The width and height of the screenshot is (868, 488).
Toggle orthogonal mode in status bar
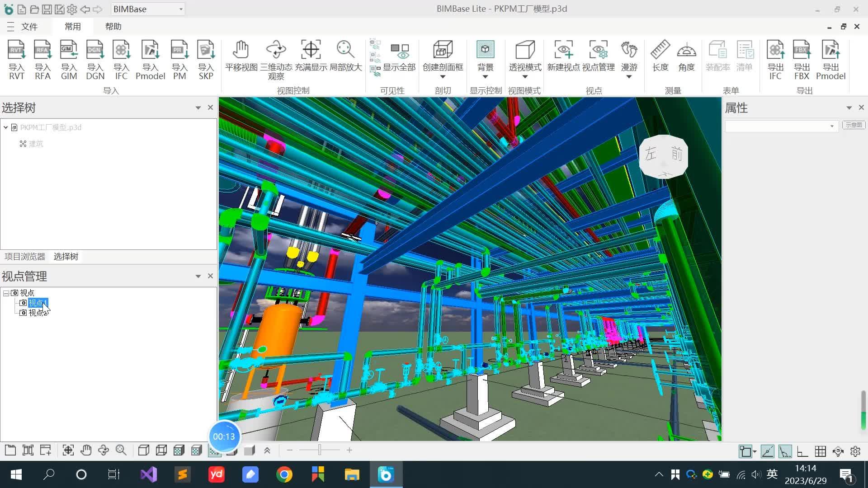tap(802, 451)
